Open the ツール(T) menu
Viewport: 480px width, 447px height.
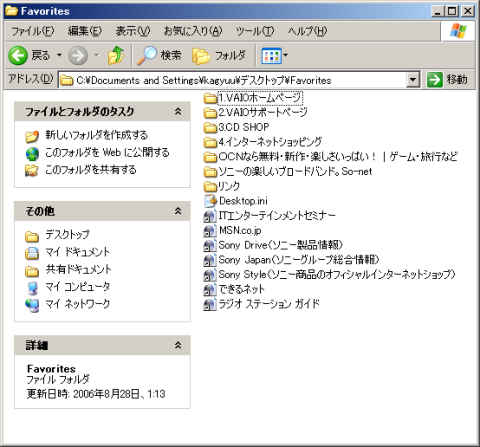255,31
